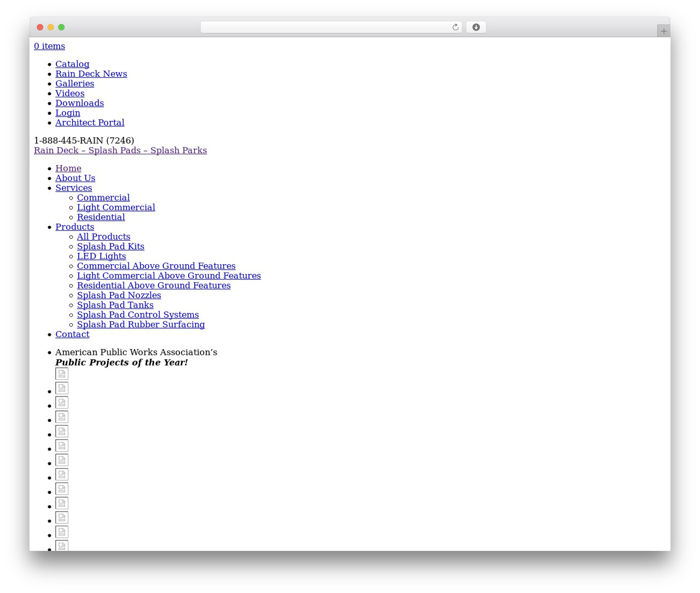The height and width of the screenshot is (593, 700).
Task: Open the About Us menu item
Action: point(75,178)
